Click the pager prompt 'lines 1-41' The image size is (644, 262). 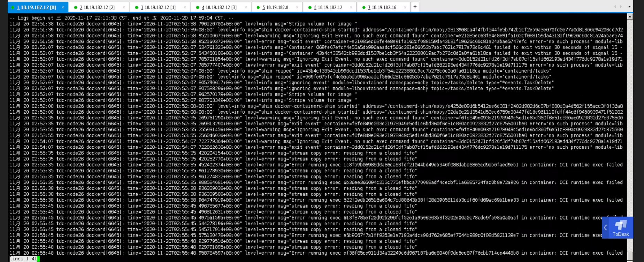[x=23, y=259]
